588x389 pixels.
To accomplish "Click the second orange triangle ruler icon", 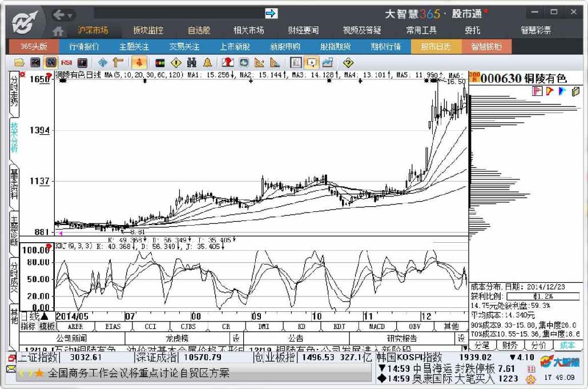I will [275, 63].
